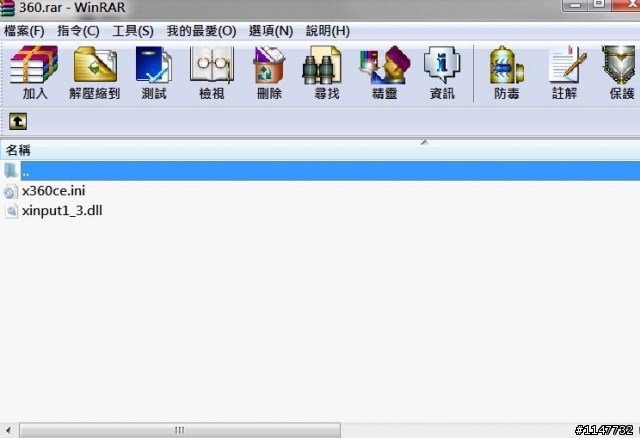Open the 我的最愛(O) menu

[x=201, y=31]
